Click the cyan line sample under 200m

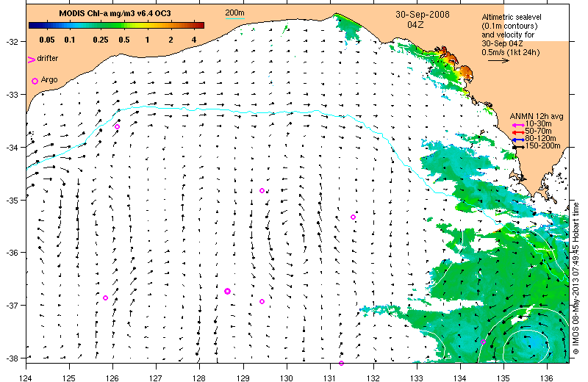click(x=234, y=18)
